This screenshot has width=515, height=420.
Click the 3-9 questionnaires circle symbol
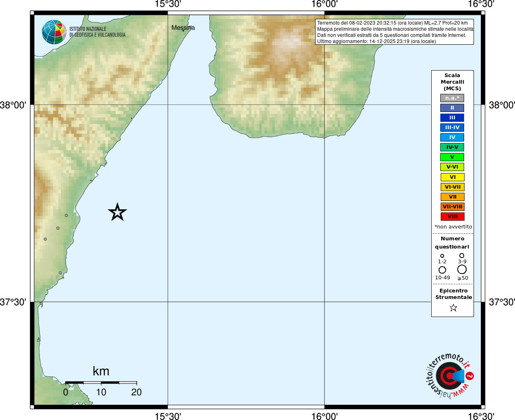[x=462, y=256]
